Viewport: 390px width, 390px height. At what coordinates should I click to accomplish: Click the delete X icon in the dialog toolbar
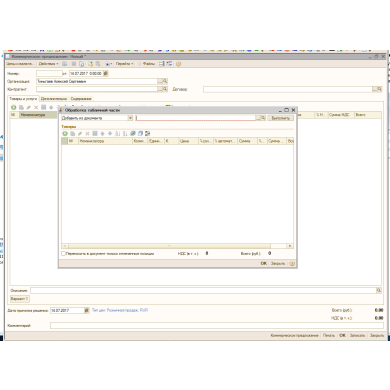tap(87, 133)
